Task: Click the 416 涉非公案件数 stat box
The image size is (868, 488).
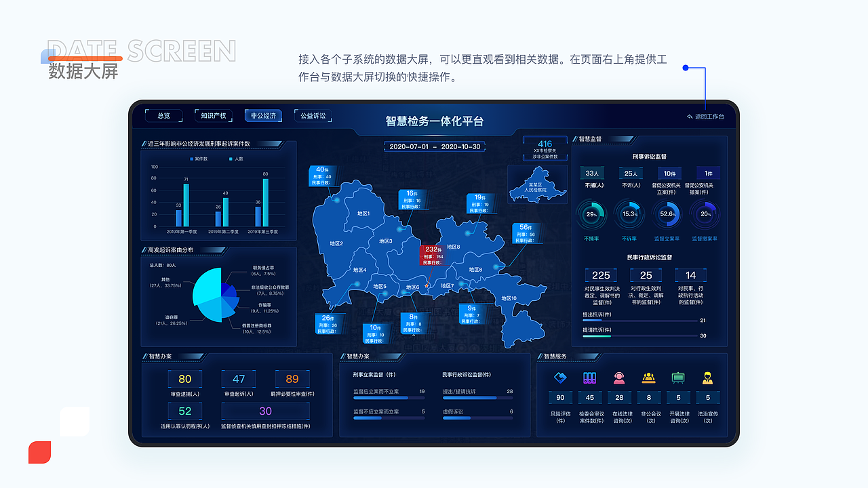Action: point(545,148)
